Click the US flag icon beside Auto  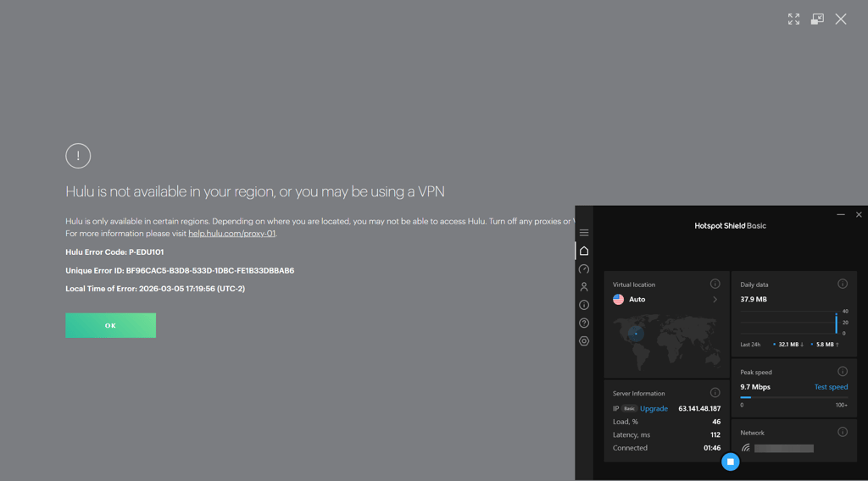coord(618,299)
